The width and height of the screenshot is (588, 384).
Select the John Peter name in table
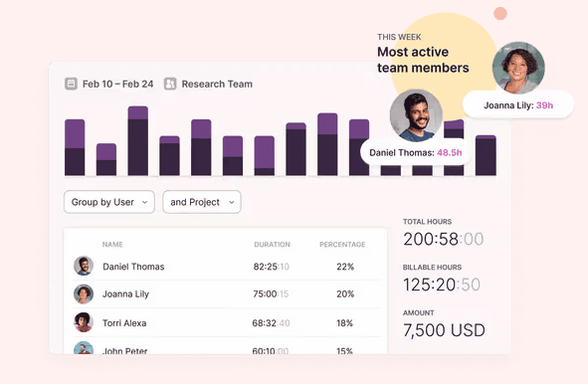point(125,350)
